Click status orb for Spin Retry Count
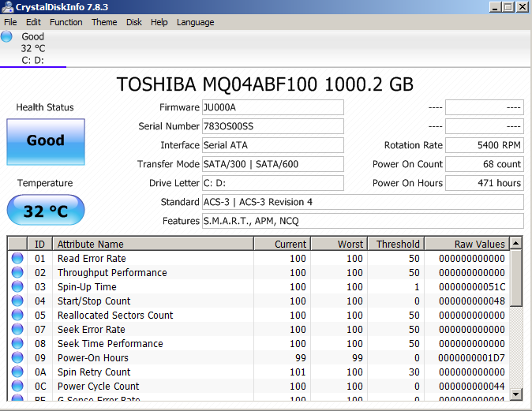532x411 pixels. point(17,372)
